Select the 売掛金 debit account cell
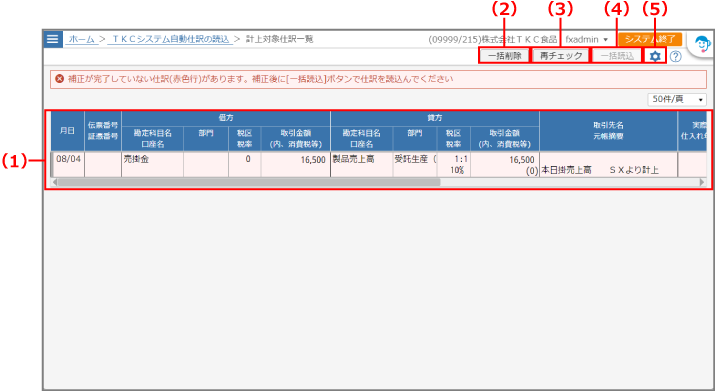 click(152, 164)
